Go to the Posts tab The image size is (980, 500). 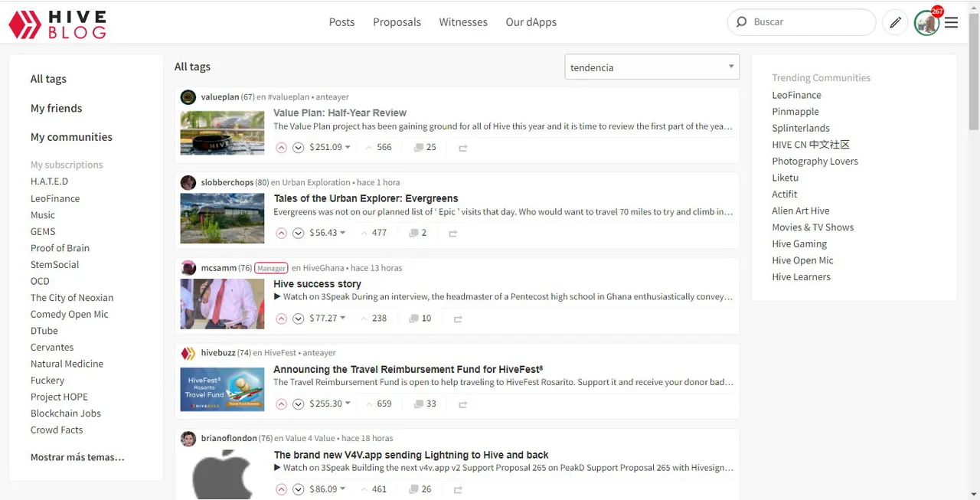pos(341,22)
